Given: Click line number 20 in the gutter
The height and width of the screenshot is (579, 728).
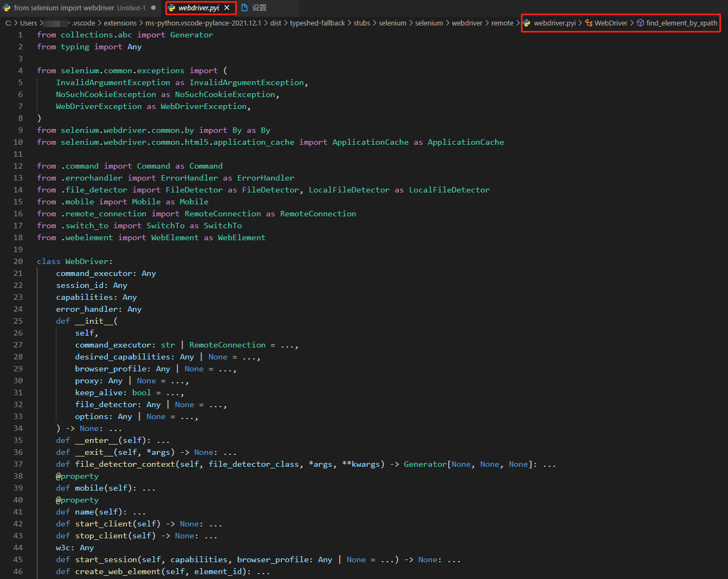Looking at the screenshot, I should click(18, 261).
